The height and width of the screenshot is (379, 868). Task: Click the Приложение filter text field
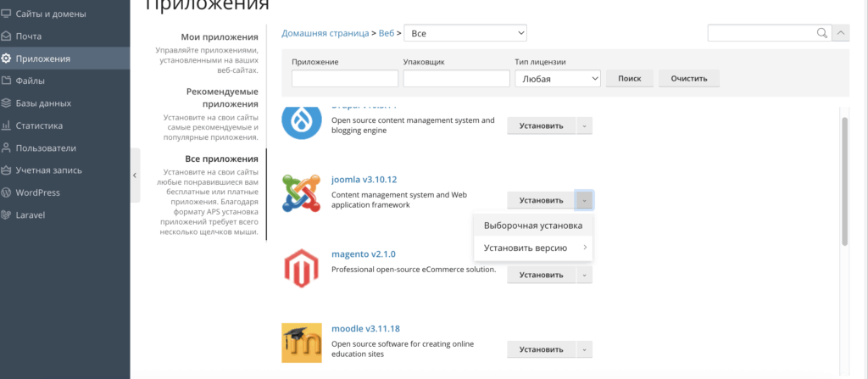click(x=345, y=78)
